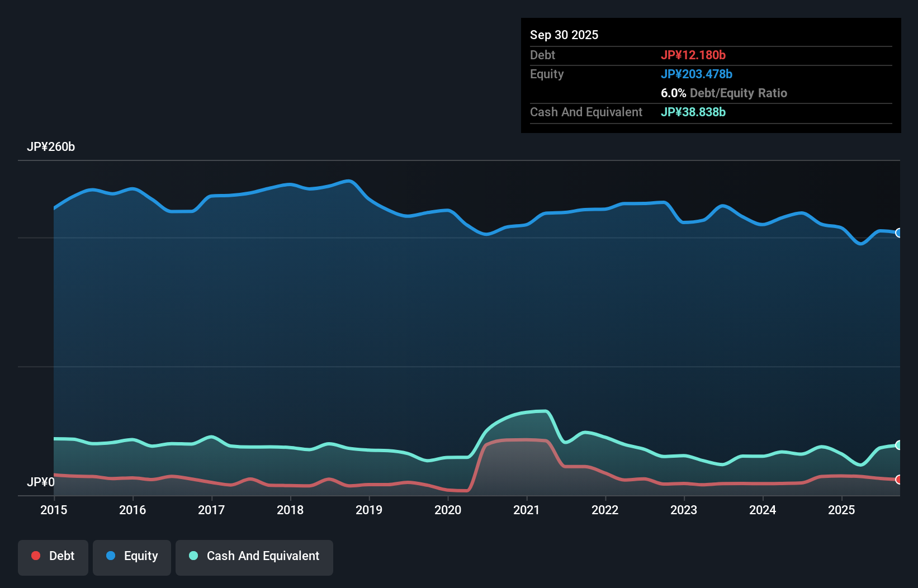Select the blue Equity endpoint marker on chart
This screenshot has width=918, height=588.
899,232
